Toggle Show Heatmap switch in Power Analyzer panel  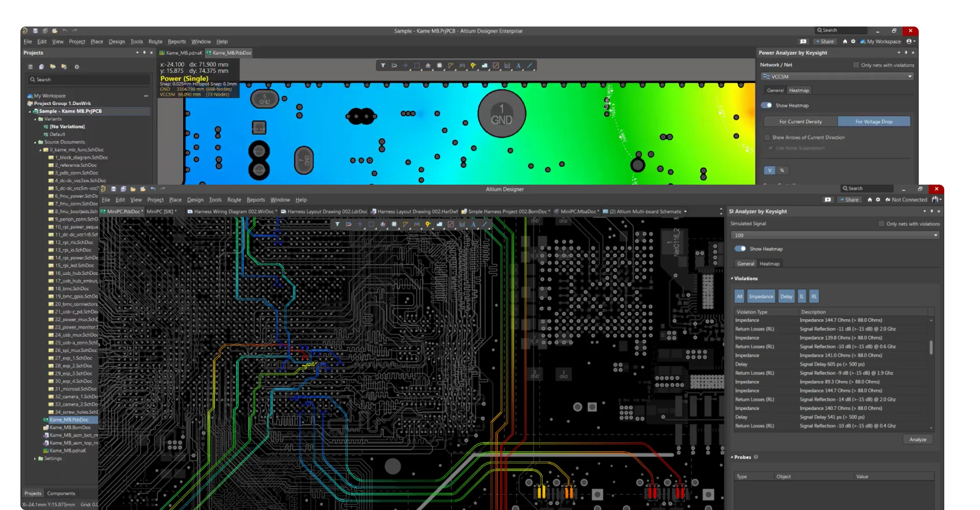click(766, 106)
